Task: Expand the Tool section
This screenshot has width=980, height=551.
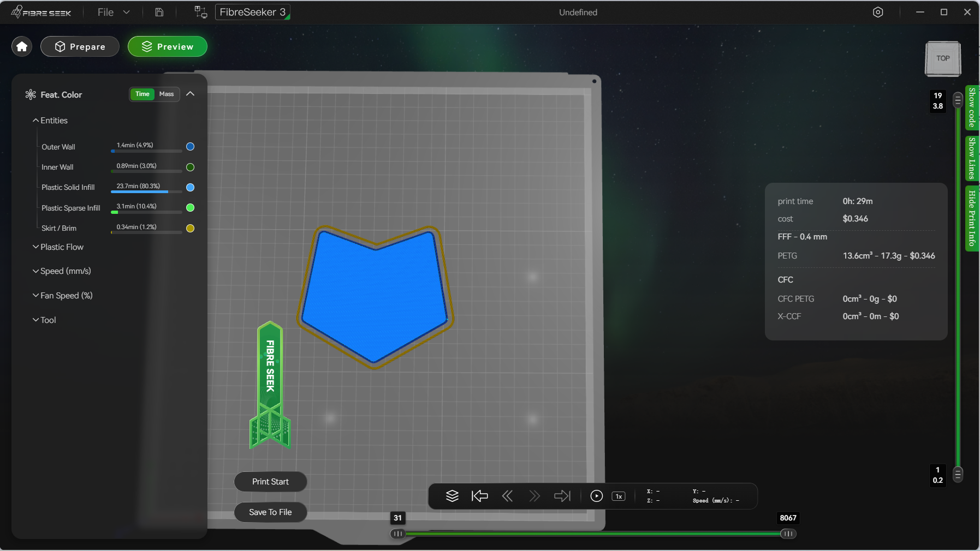Action: tap(44, 320)
